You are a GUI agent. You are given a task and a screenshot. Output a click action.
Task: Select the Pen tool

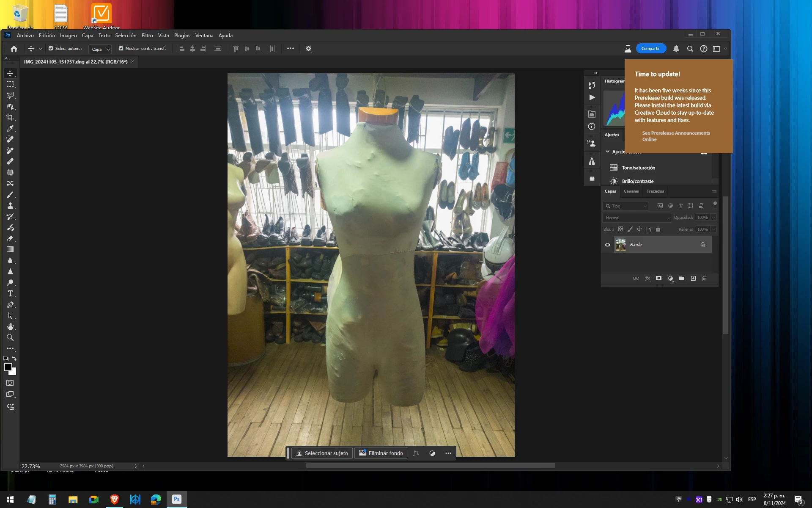click(10, 305)
